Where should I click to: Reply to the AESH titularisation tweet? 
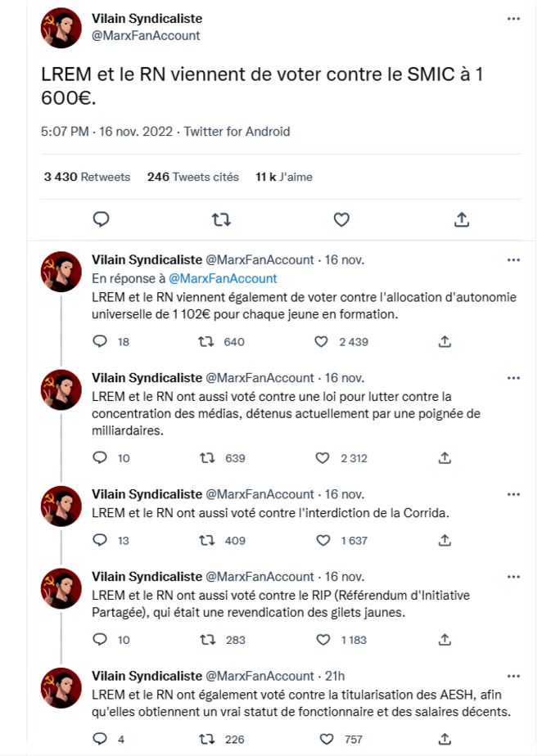(x=100, y=740)
